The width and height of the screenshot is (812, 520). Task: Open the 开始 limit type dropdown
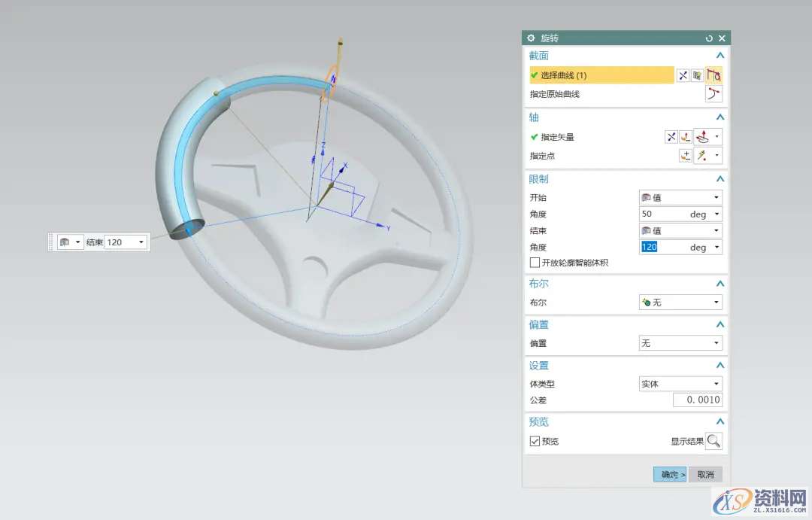point(680,197)
